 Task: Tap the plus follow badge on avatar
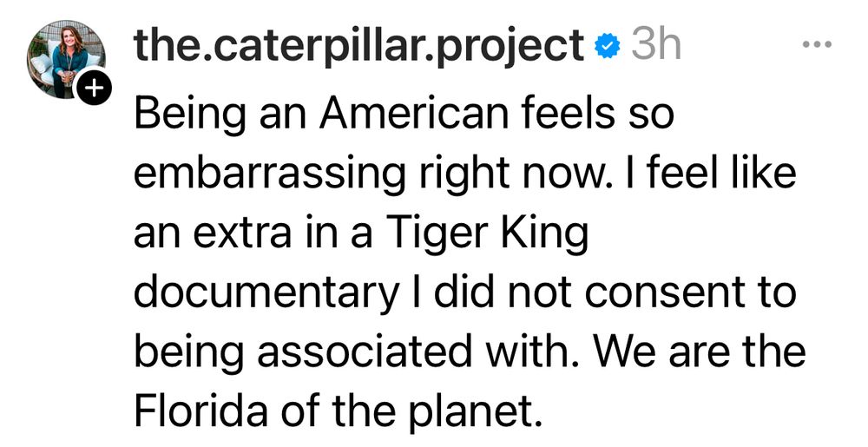coord(95,88)
